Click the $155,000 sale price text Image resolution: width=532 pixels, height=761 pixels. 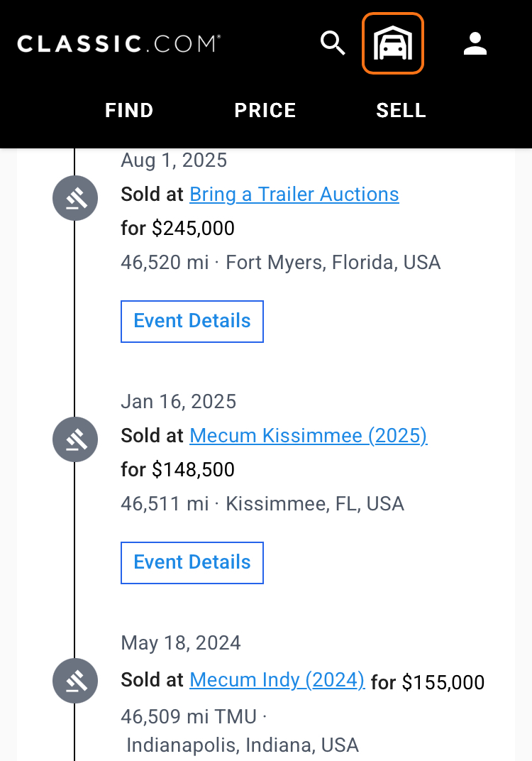(443, 683)
